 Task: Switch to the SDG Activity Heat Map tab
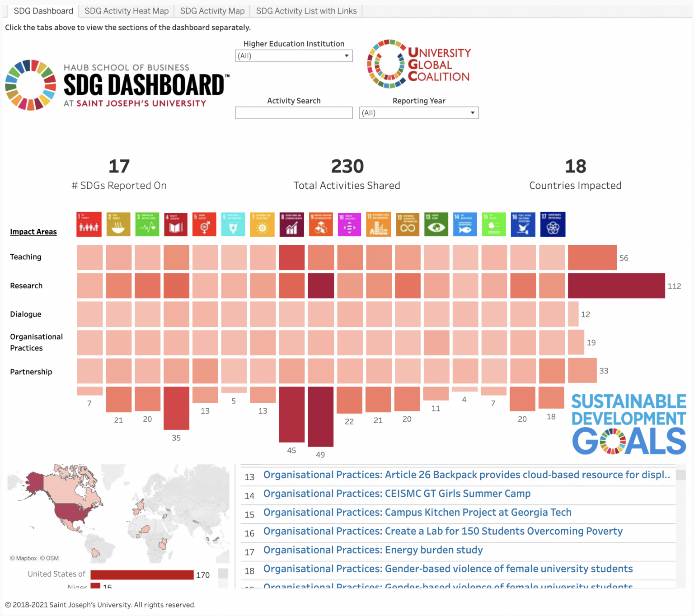coord(126,11)
